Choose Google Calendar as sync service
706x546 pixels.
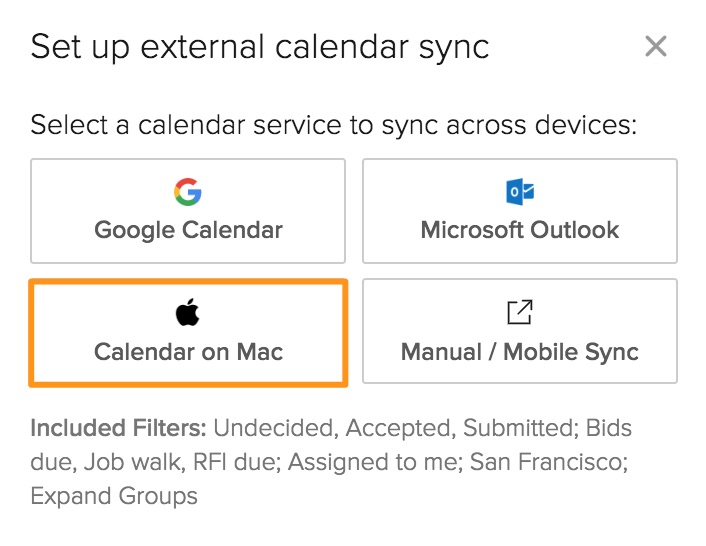point(188,211)
